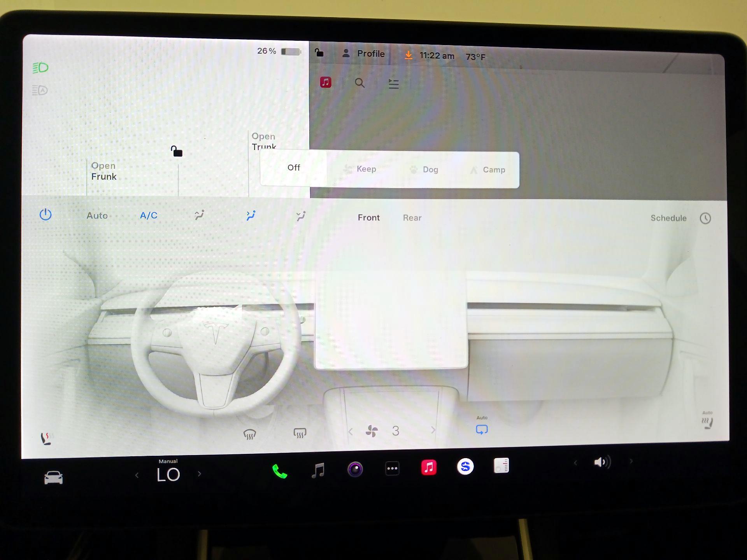Screen dimensions: 747x560
Task: Tap the green phone icon
Action: click(x=279, y=471)
